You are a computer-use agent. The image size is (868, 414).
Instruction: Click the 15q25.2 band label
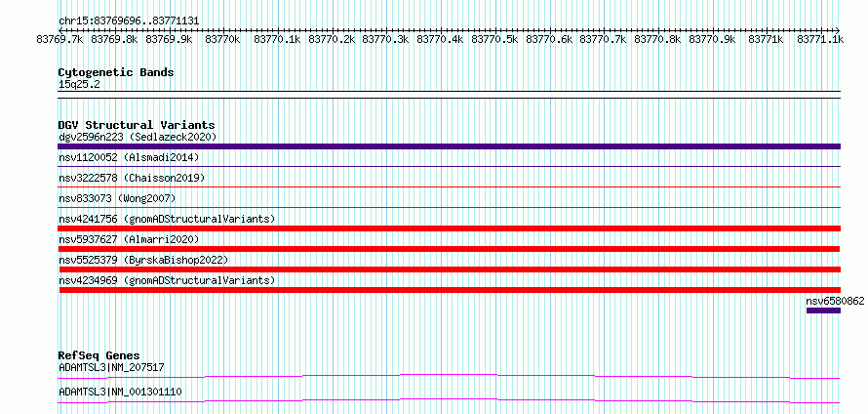(79, 85)
